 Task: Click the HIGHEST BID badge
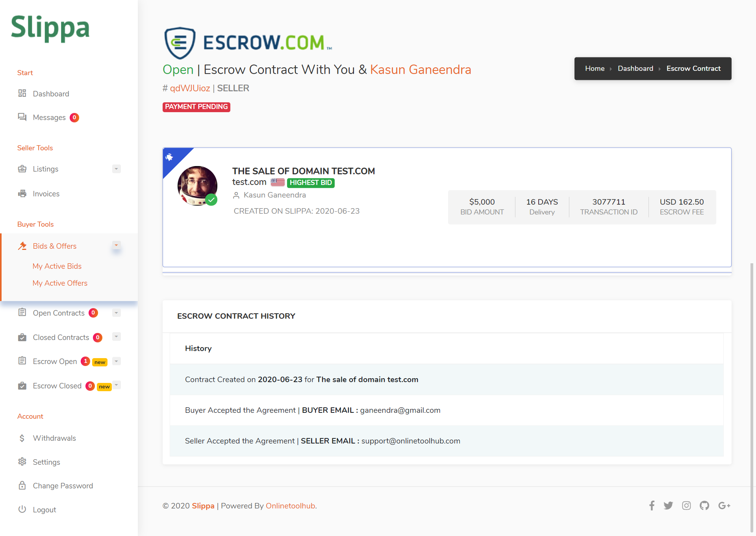[311, 183]
